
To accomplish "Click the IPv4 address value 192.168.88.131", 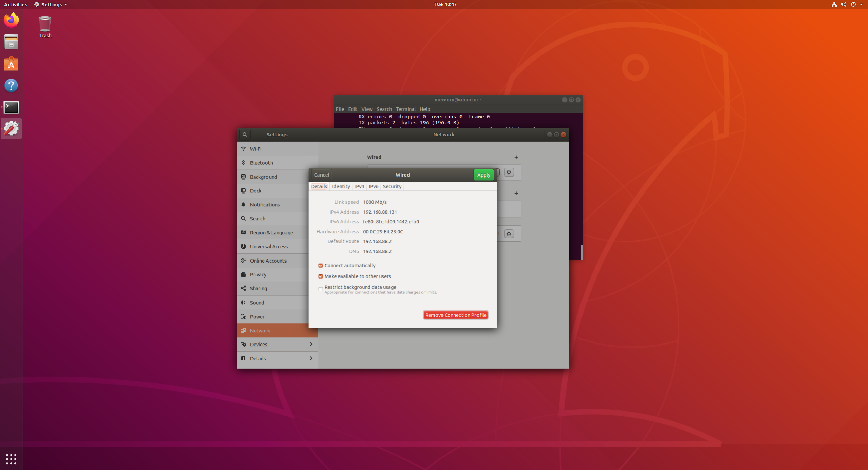I will click(x=380, y=212).
